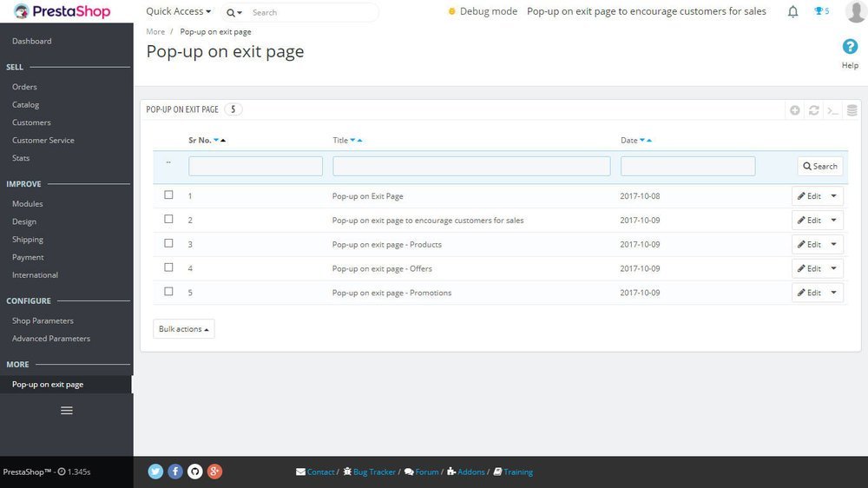
Task: Open the notifications bell
Action: tap(792, 11)
